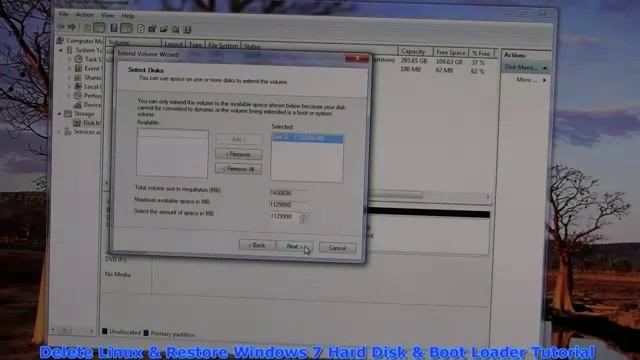Select Shared Folders in the tree
The height and width of the screenshot is (360, 640).
tap(89, 78)
